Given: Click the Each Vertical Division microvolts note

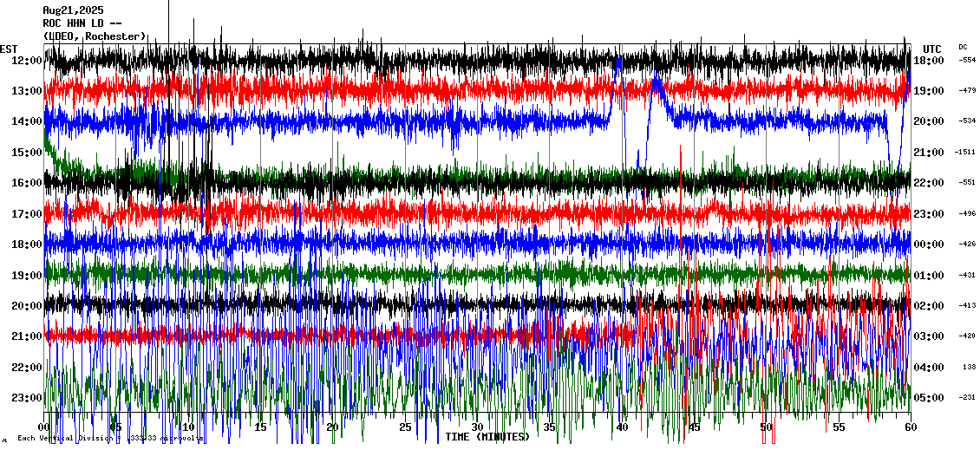Looking at the screenshot, I should (110, 439).
